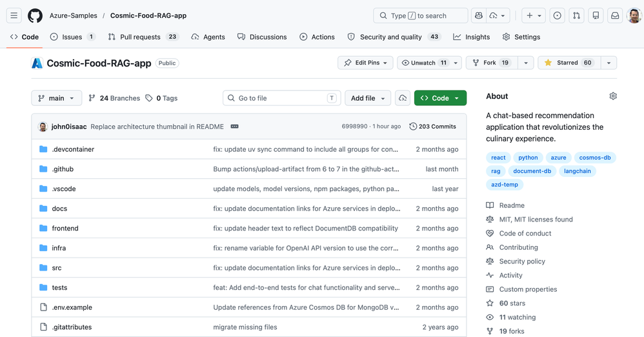Toggle the Starred button
Screen dimensions: 644x337
[x=569, y=63]
